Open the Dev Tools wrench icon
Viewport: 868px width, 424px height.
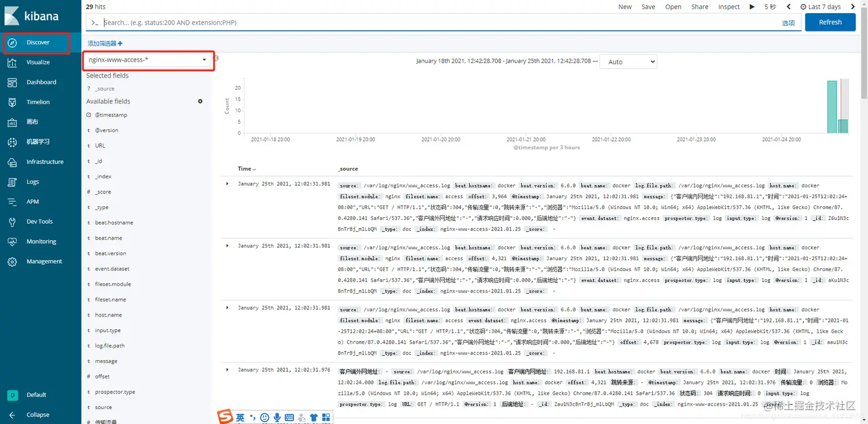(x=13, y=222)
